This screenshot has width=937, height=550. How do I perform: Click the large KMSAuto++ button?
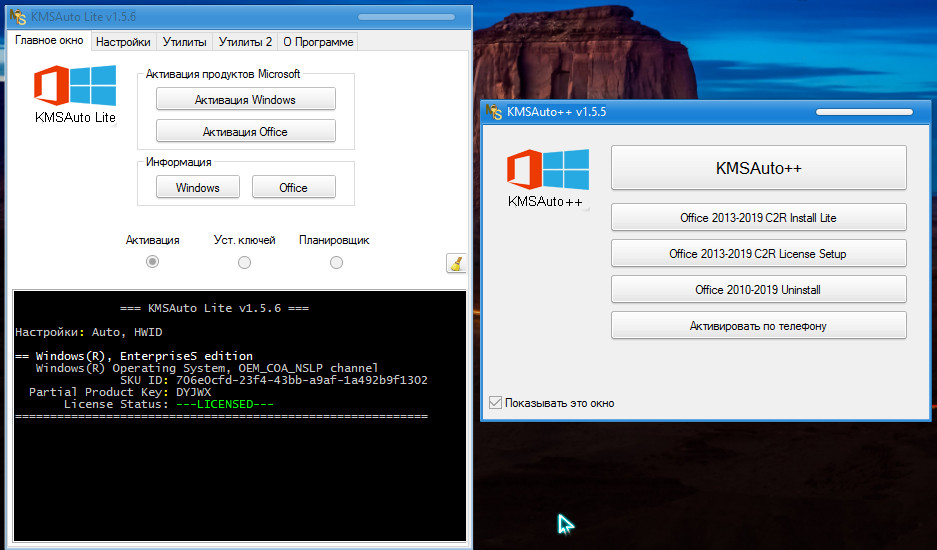tap(758, 168)
